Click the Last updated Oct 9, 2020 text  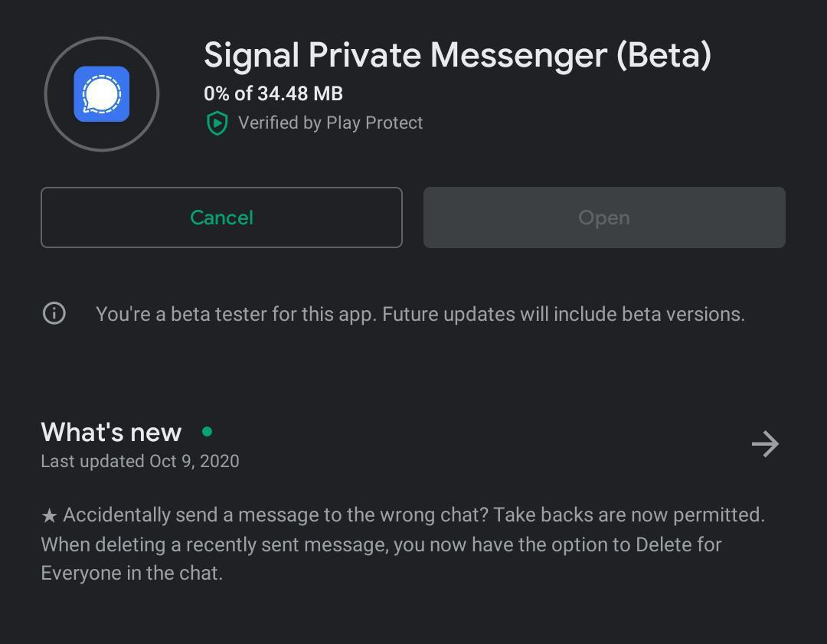pyautogui.click(x=139, y=461)
